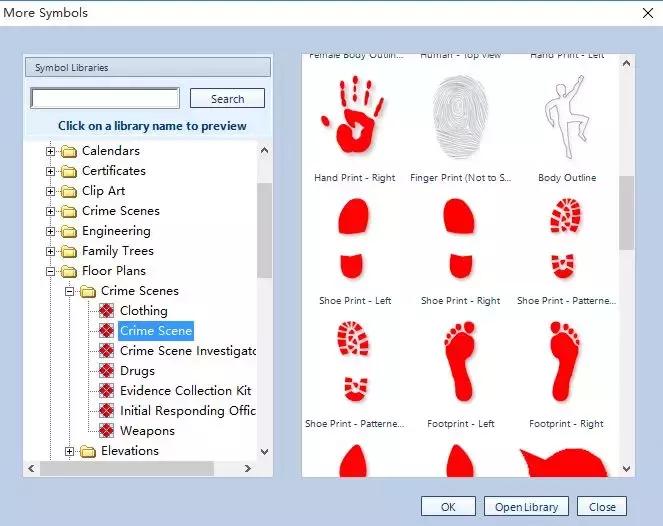Expand the Elevations subfolder
The image size is (663, 526).
[x=70, y=451]
